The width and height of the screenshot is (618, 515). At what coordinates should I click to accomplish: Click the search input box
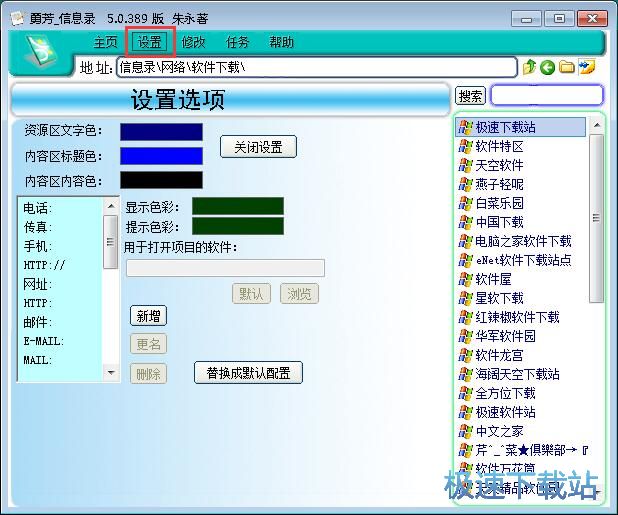pos(547,95)
